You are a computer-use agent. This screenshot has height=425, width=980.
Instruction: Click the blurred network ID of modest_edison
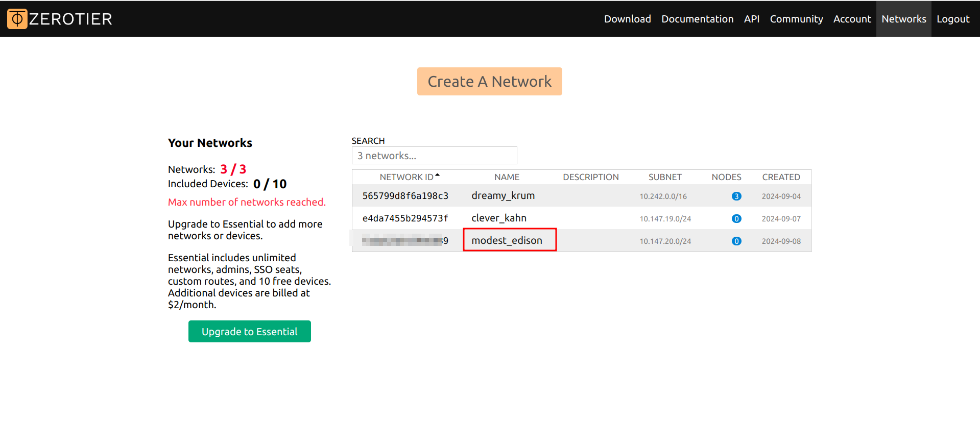[x=405, y=241]
